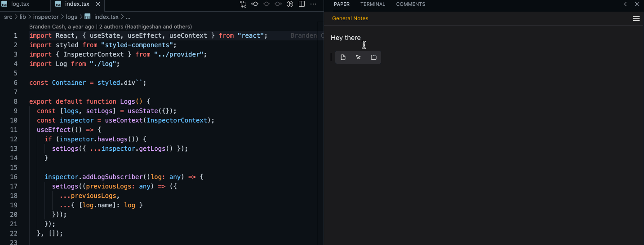Click the circular git graph icon
644x245 pixels.
(290, 4)
